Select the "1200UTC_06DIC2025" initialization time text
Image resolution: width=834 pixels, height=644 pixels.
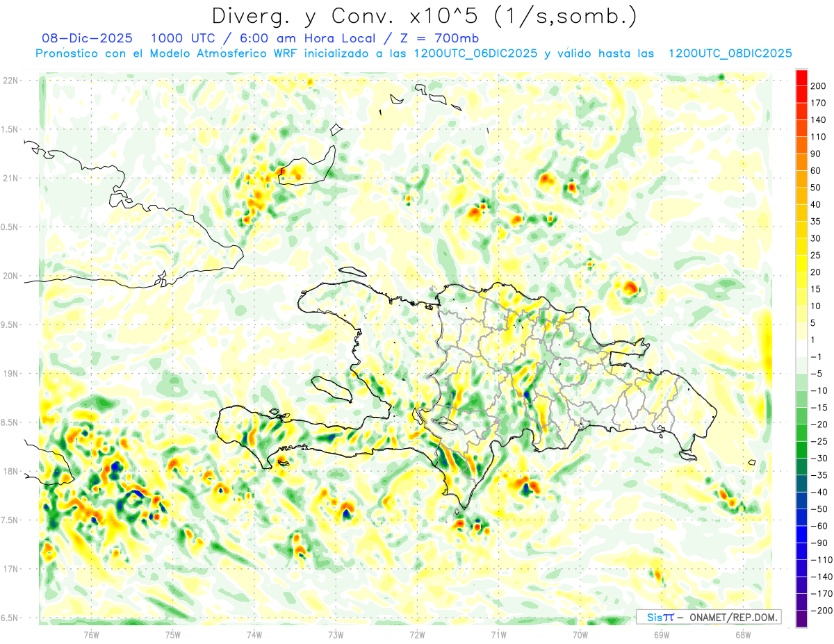pos(475,53)
